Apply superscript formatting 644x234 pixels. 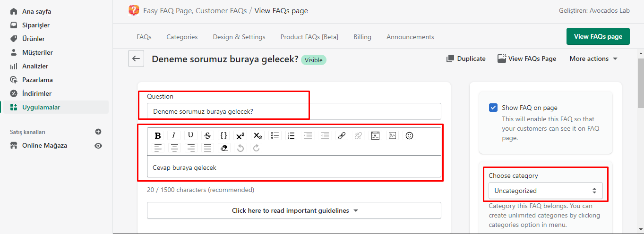coord(240,136)
